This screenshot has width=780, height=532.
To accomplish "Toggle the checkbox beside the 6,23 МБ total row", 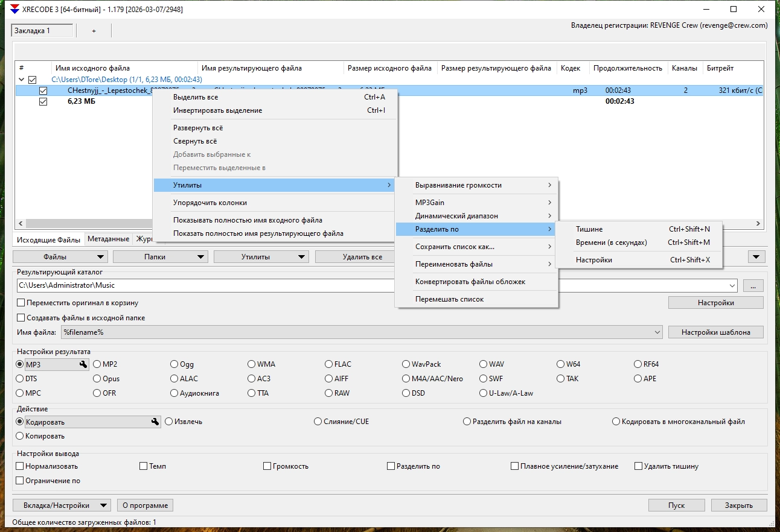I will (43, 101).
